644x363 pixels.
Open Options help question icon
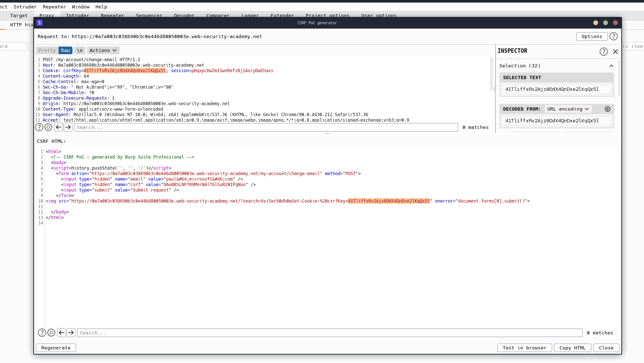[x=614, y=36]
